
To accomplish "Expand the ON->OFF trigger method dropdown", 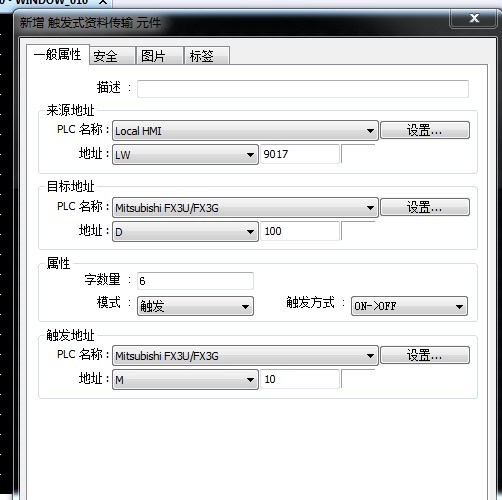I will 409,306.
